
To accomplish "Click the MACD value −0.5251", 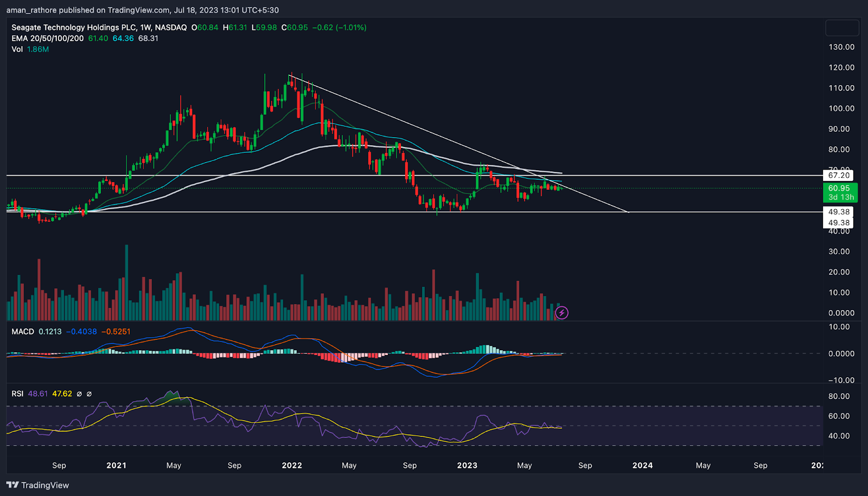I will [x=116, y=332].
